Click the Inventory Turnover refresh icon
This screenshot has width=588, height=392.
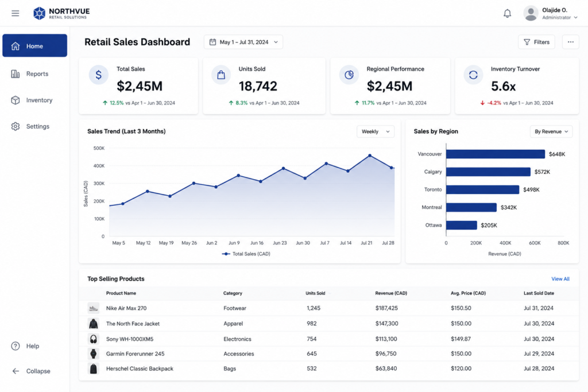[473, 75]
